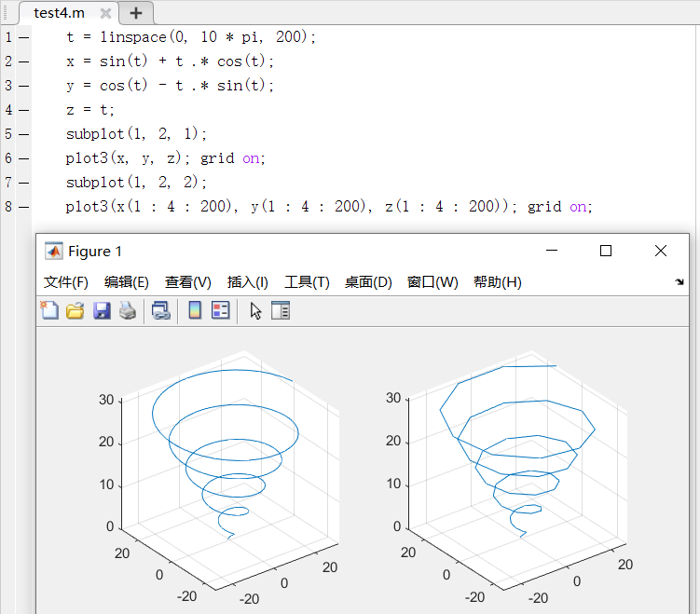Screen dimensions: 700x614
Task: Click the Figure 1 window title text
Action: click(x=95, y=252)
